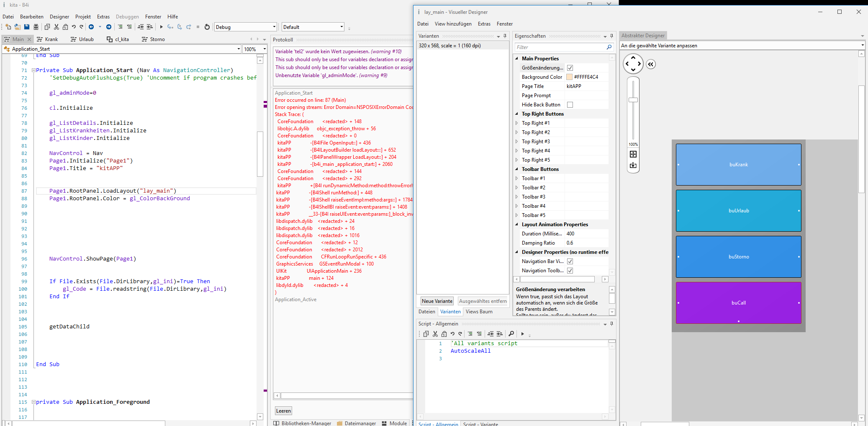Click into the properties Filter field

click(x=560, y=47)
